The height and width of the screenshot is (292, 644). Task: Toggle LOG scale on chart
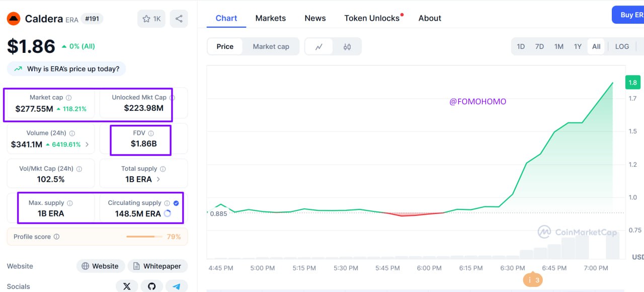tap(622, 46)
